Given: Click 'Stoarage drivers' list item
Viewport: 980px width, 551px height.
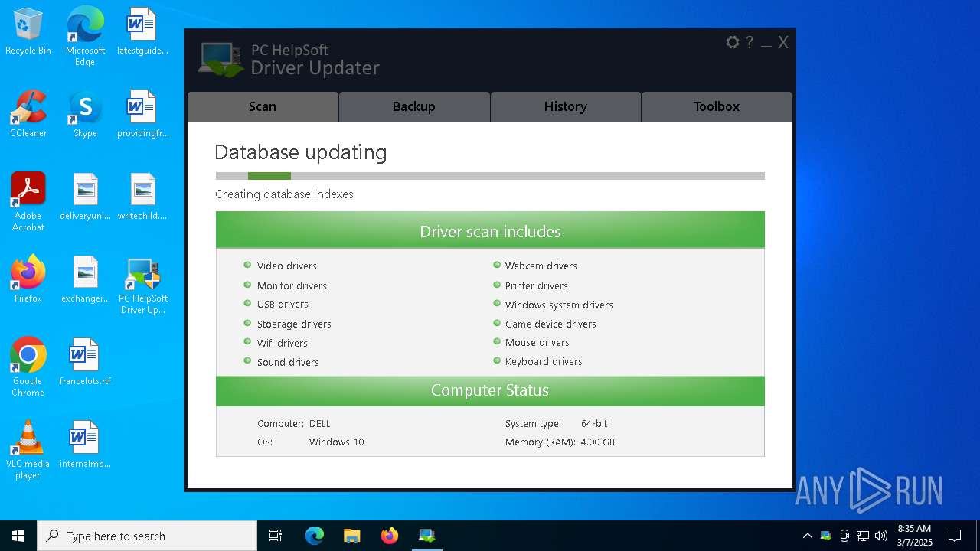Looking at the screenshot, I should click(x=294, y=324).
